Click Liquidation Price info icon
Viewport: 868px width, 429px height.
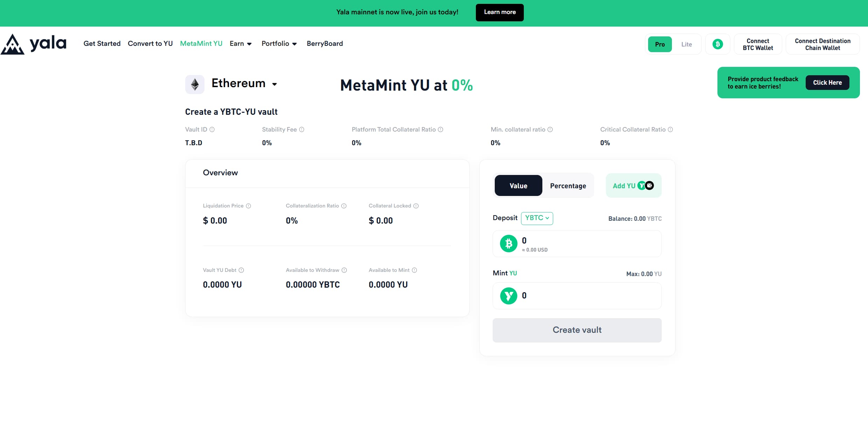coord(248,206)
